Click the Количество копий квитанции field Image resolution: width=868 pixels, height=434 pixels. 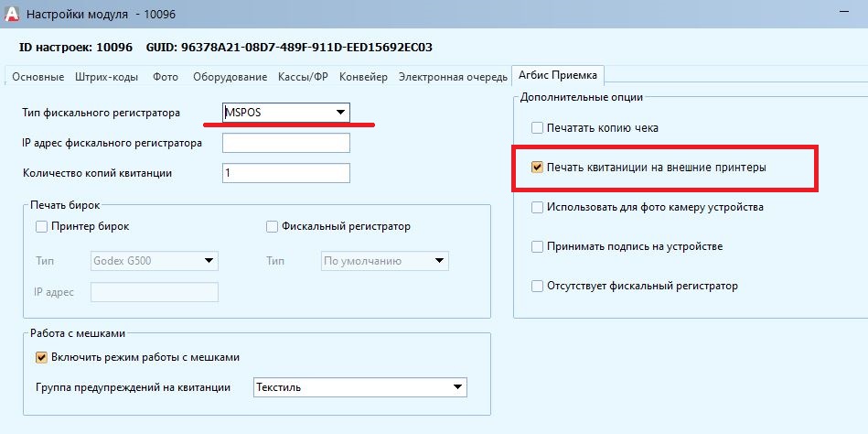click(285, 173)
